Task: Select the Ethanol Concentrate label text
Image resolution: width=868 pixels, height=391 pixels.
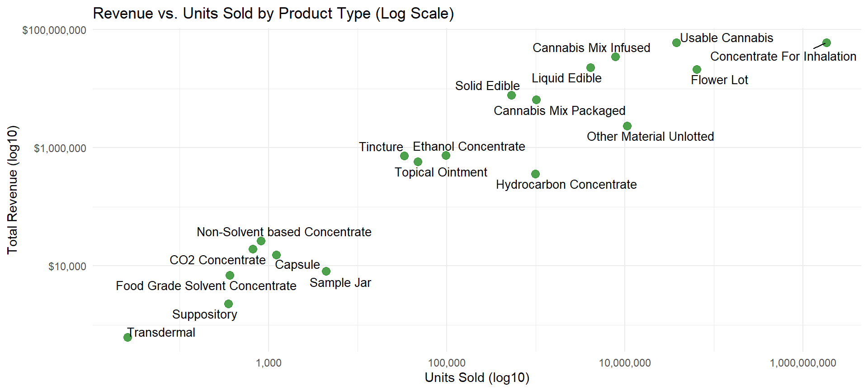Action: pyautogui.click(x=469, y=147)
